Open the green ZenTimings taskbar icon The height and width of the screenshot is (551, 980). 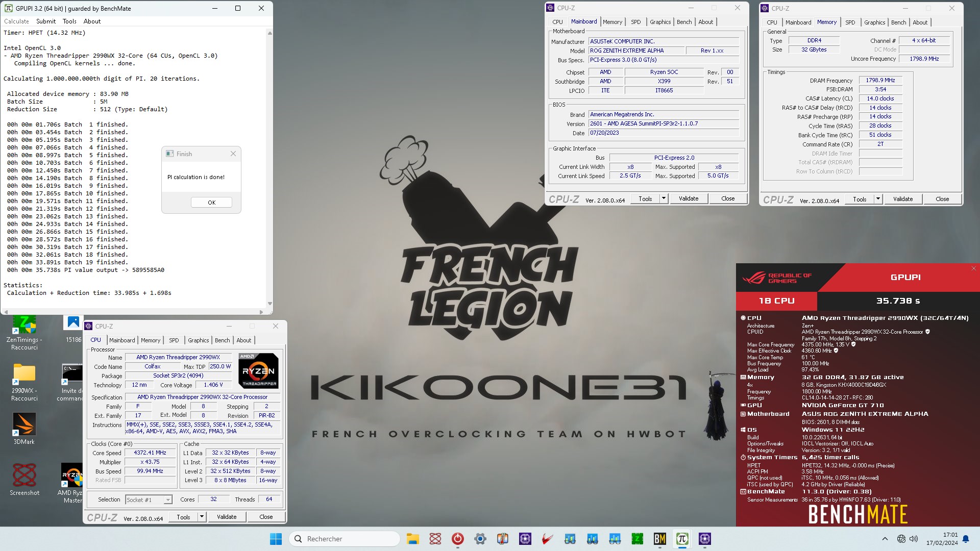coord(638,539)
